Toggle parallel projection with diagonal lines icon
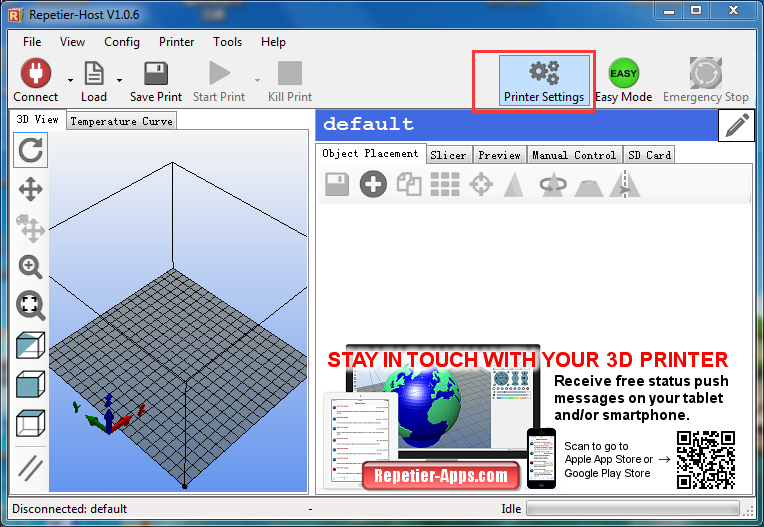The height and width of the screenshot is (527, 764). 31,467
